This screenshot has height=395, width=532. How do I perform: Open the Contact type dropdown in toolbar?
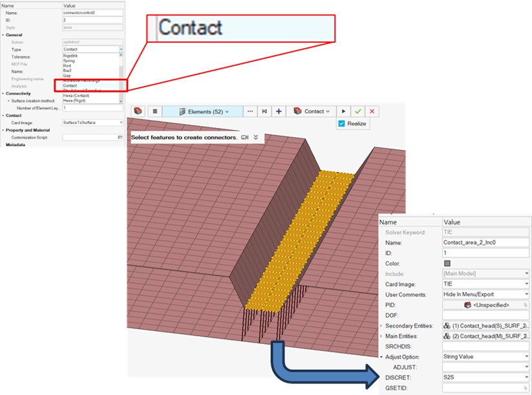click(x=312, y=111)
